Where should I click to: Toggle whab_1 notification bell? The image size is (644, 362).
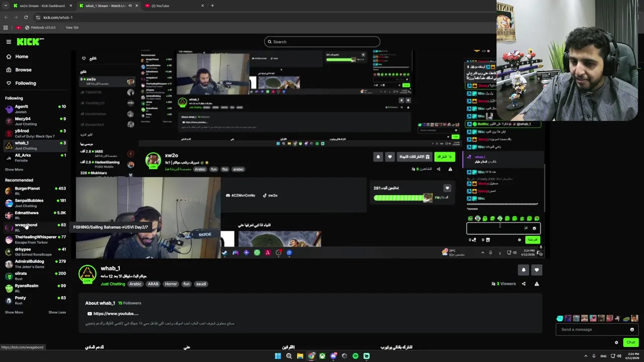point(523,270)
